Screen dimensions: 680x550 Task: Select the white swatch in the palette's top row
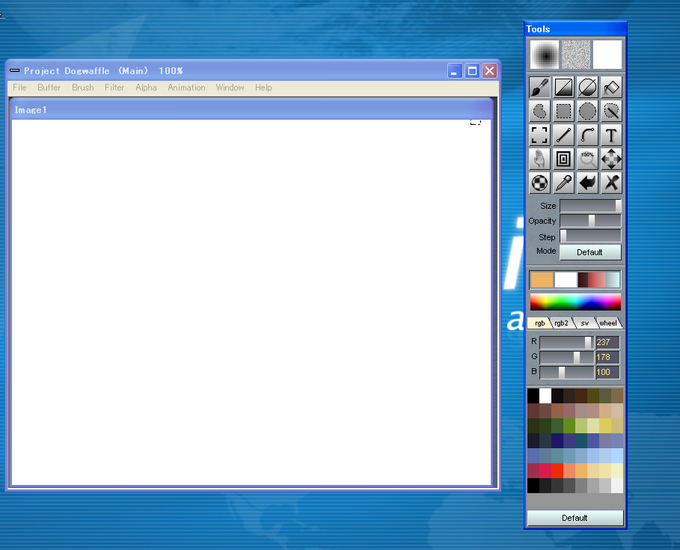pyautogui.click(x=545, y=396)
